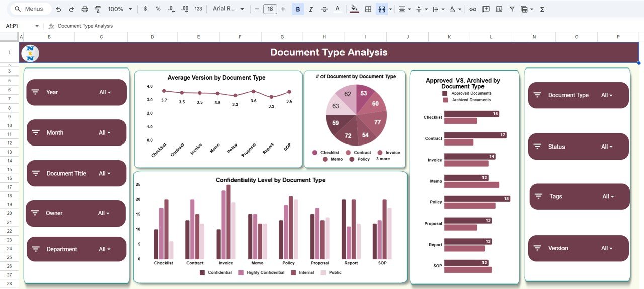Open the Document Title slicer dropdown
644x289 pixels.
[x=105, y=174]
